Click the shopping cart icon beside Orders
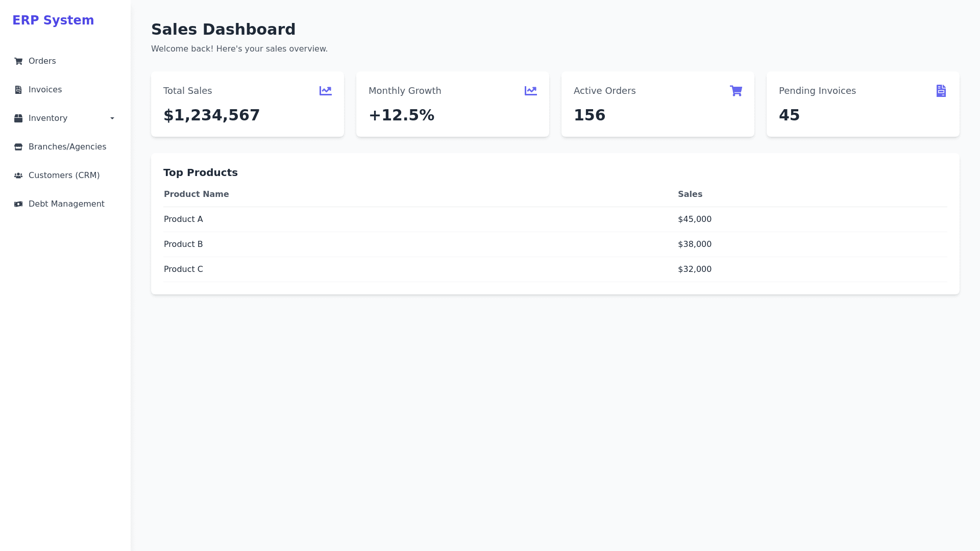Screen dimensions: 980x551 pyautogui.click(x=18, y=61)
